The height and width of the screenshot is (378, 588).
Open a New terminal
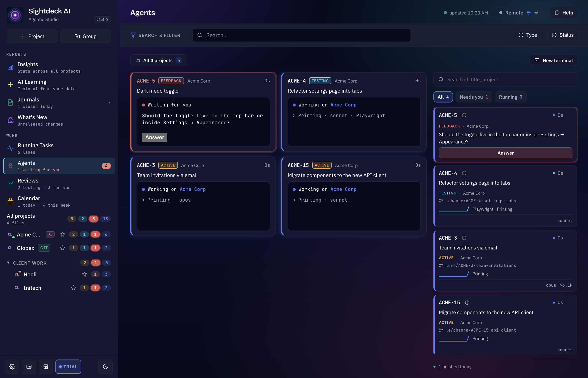[553, 60]
